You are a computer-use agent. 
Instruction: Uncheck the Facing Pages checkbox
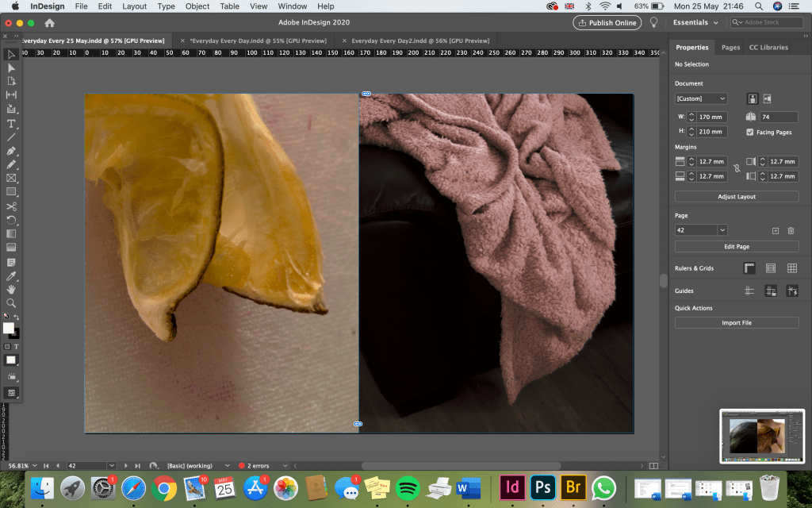pyautogui.click(x=750, y=132)
